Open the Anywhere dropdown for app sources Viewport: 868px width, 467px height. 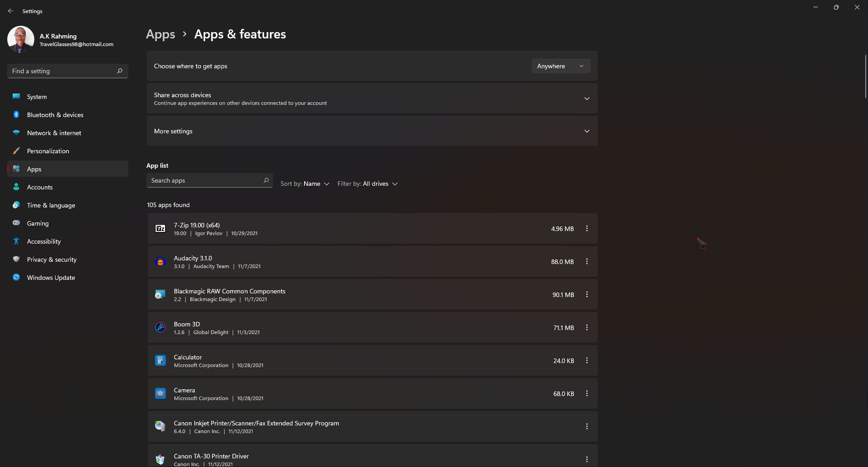(x=560, y=66)
